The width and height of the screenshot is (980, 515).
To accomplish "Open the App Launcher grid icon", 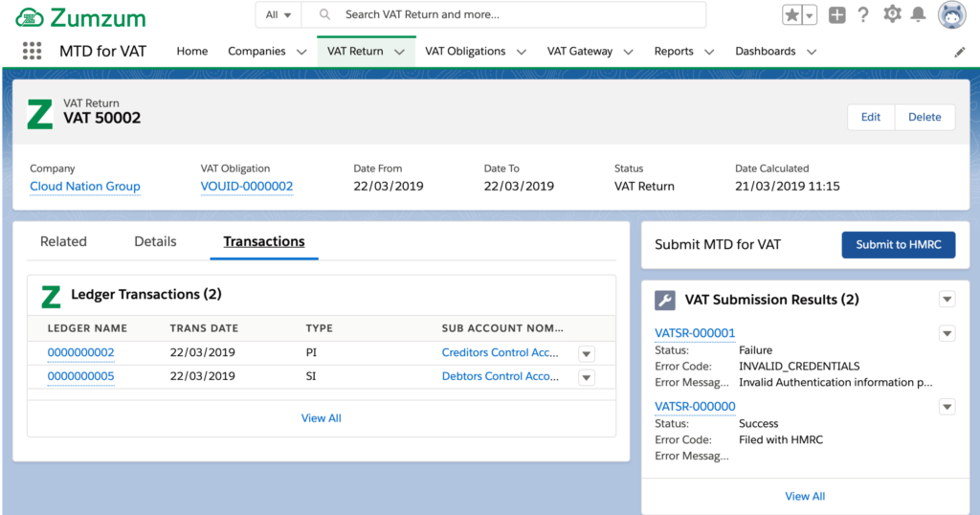I will pyautogui.click(x=32, y=51).
